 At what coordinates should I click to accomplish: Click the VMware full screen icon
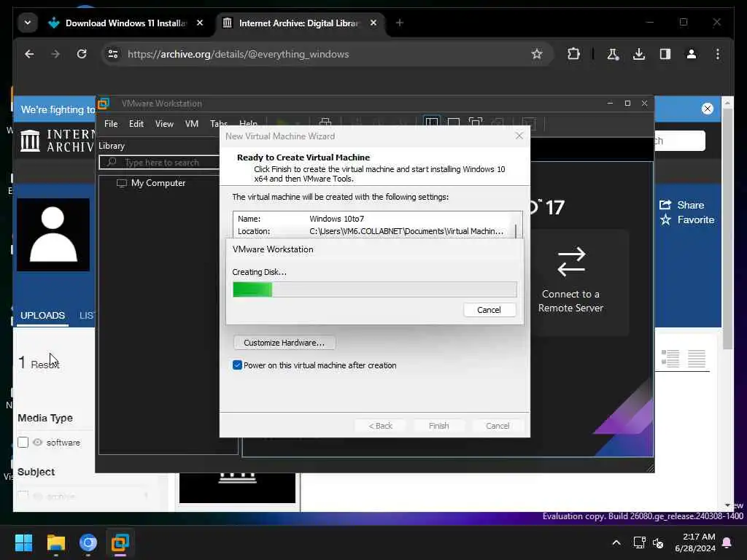(476, 123)
